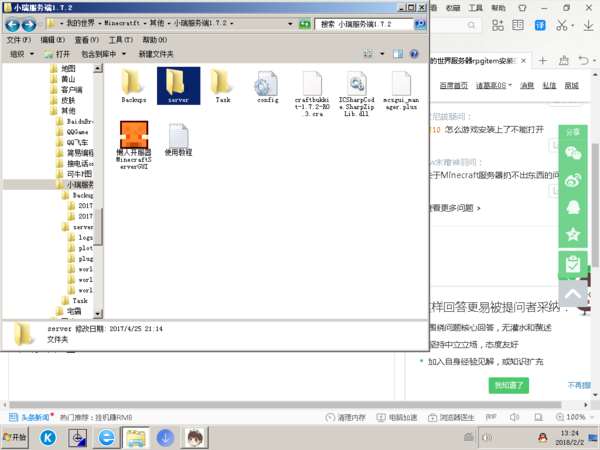Click the star favorite icon in sidebar
Screen dimensions: 600x450
(x=573, y=234)
